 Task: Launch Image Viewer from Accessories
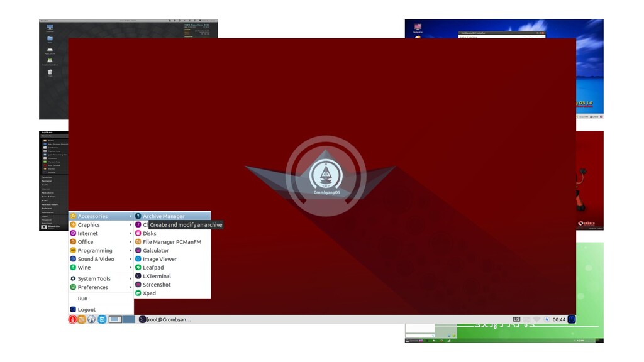coord(172,259)
